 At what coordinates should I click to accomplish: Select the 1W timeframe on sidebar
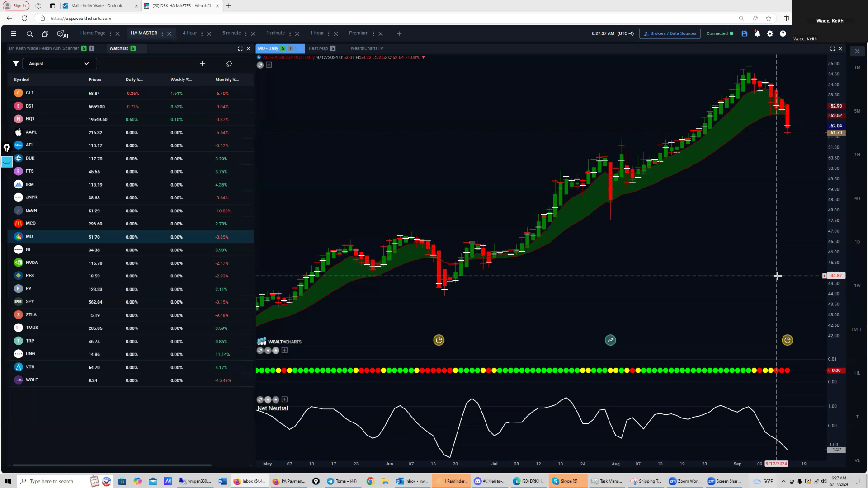857,286
